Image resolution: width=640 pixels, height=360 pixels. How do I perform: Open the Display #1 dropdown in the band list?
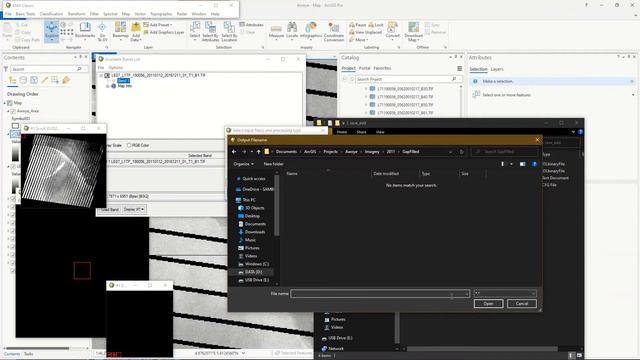click(x=133, y=209)
